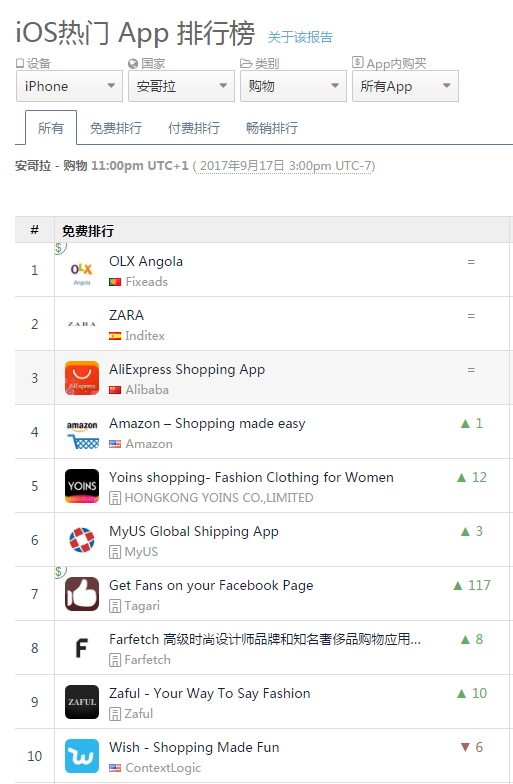The image size is (513, 784).
Task: Click the AliExpress Shopping App title link
Action: 187,370
